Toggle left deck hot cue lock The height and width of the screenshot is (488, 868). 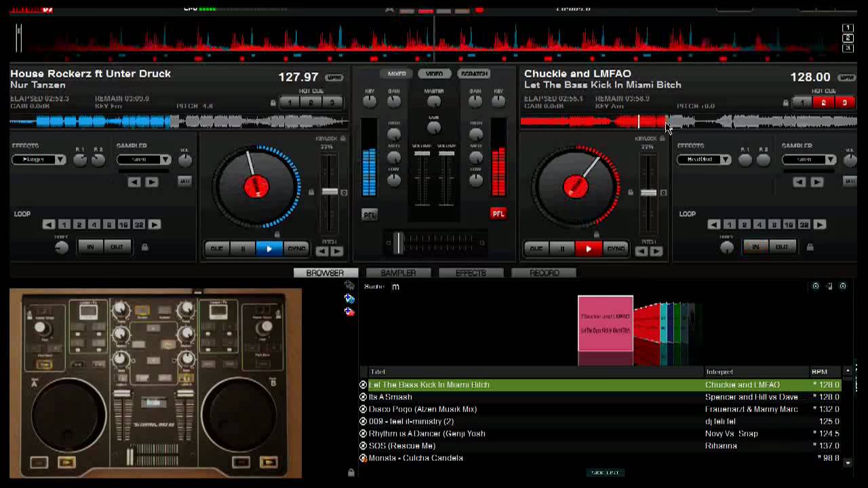(x=273, y=103)
